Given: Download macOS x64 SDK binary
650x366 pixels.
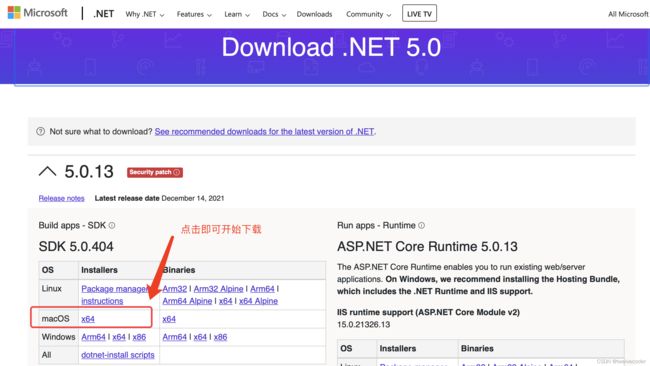Looking at the screenshot, I should click(x=169, y=319).
